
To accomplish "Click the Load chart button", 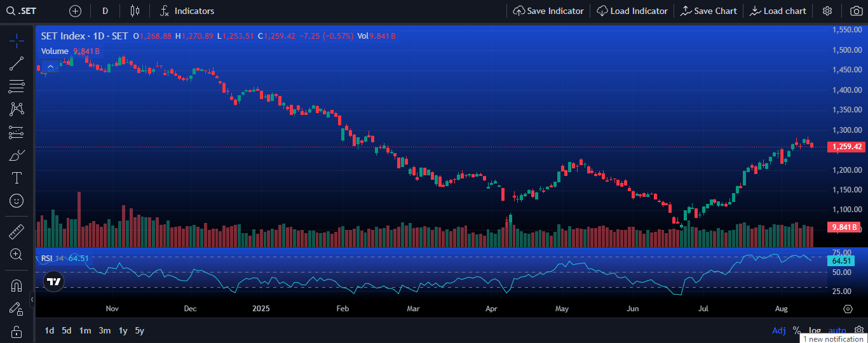I will point(778,11).
